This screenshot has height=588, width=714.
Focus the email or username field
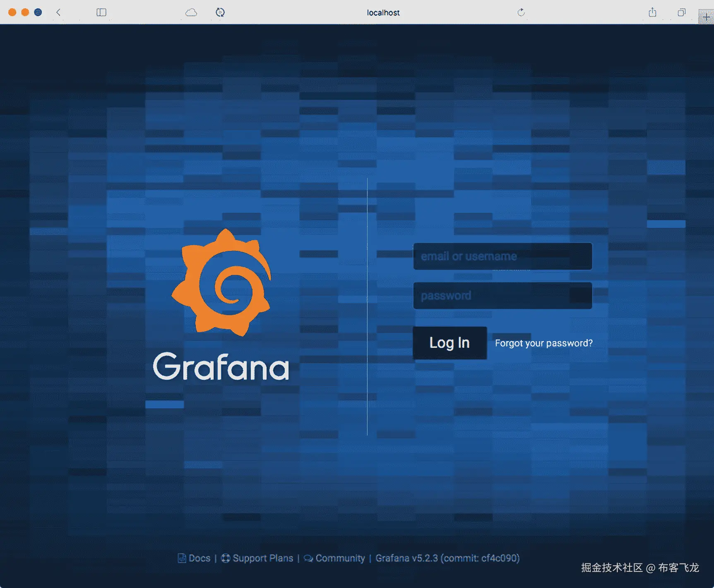pyautogui.click(x=502, y=256)
